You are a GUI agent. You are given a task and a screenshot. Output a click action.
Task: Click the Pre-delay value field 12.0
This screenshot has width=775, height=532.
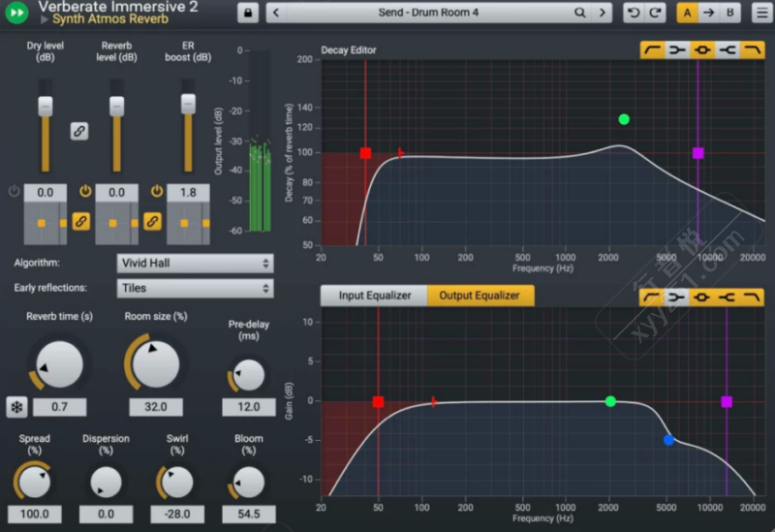249,407
